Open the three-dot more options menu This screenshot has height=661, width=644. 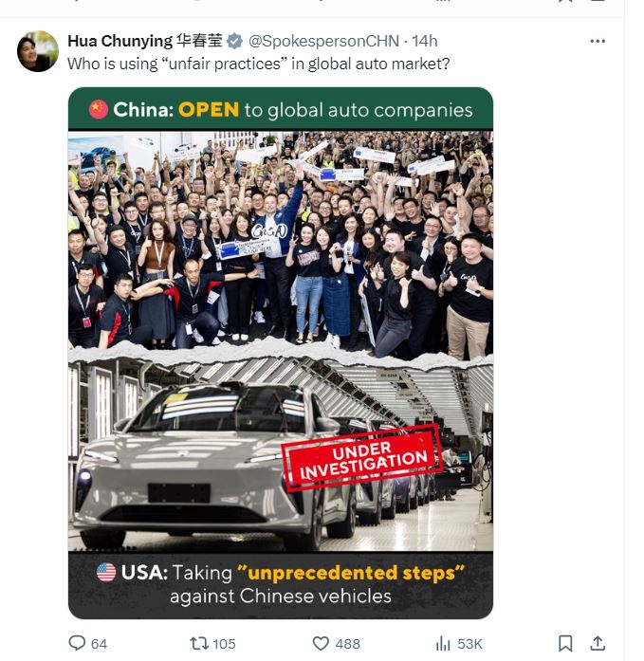598,41
